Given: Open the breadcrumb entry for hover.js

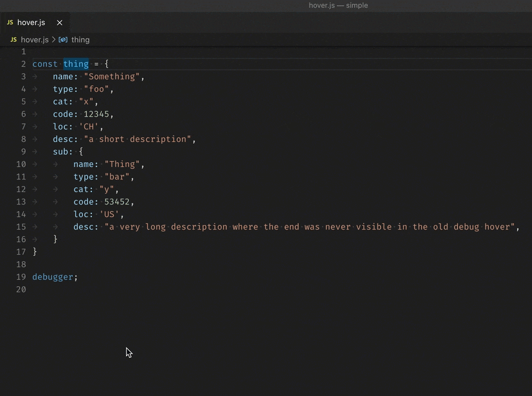Looking at the screenshot, I should (35, 39).
